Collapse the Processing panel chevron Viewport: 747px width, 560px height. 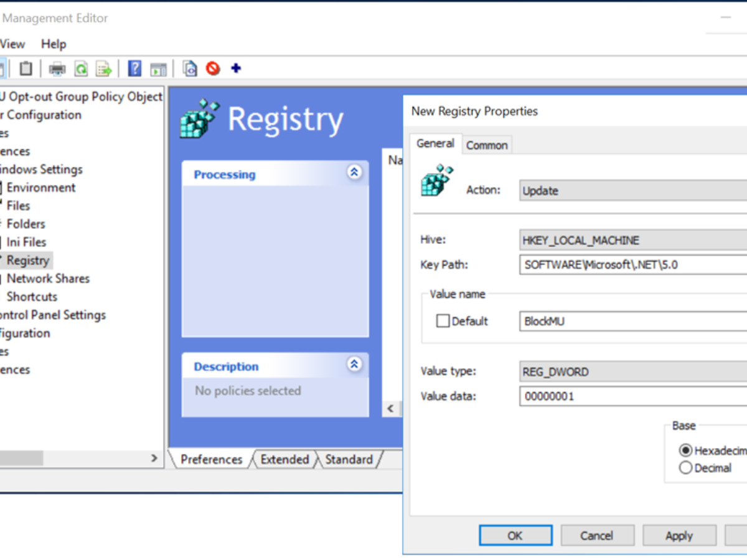pos(354,173)
